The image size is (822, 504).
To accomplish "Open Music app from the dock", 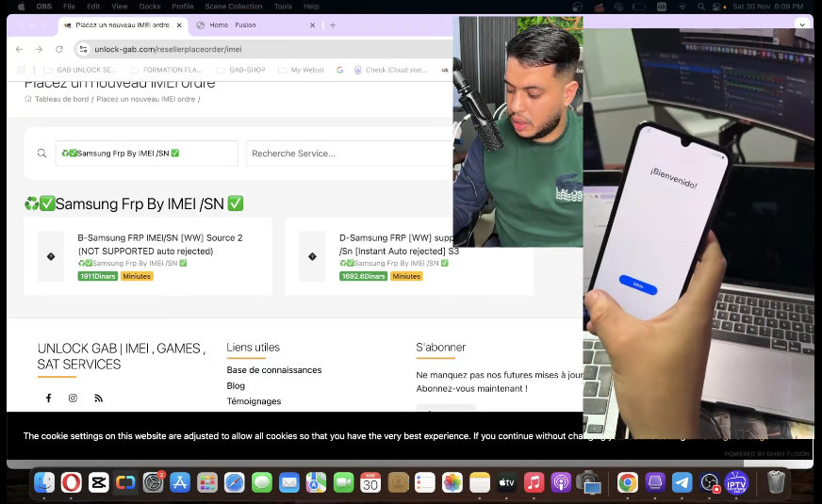I will point(534,482).
